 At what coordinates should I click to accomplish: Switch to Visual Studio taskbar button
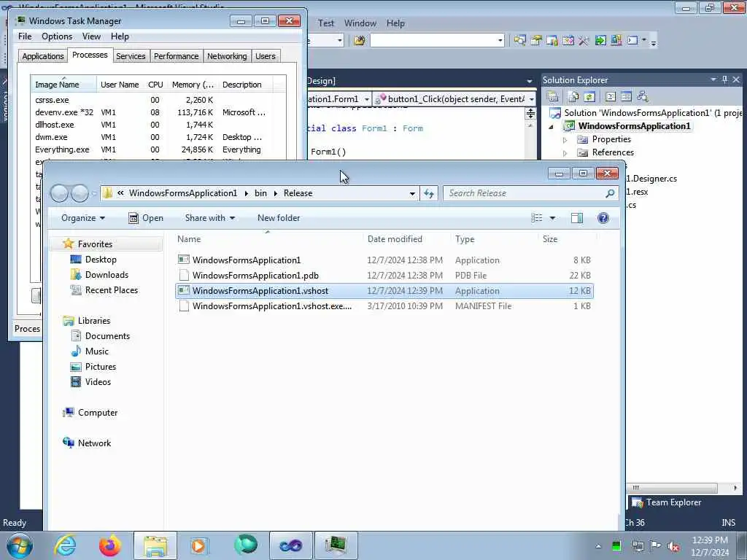(290, 545)
